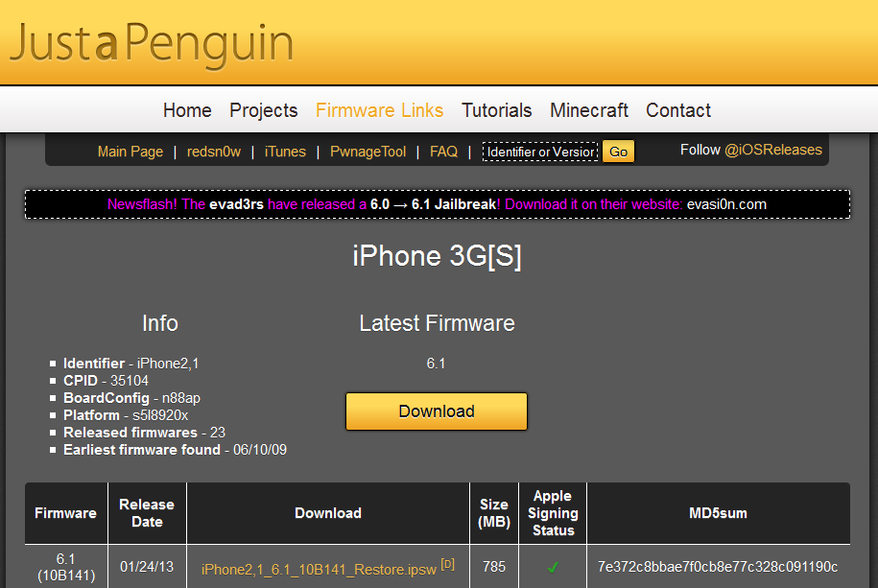
Task: Click the Identifier - iPhone2,1 info line
Action: click(x=131, y=364)
